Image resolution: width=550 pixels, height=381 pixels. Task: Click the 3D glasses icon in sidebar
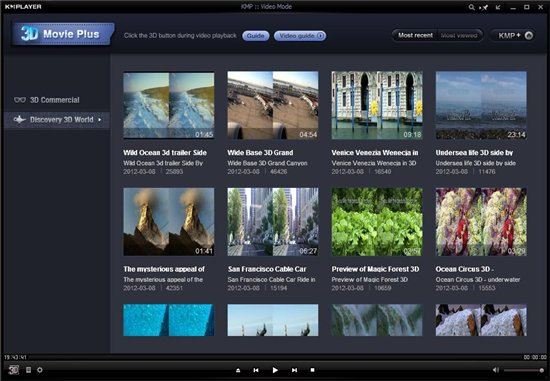click(20, 100)
